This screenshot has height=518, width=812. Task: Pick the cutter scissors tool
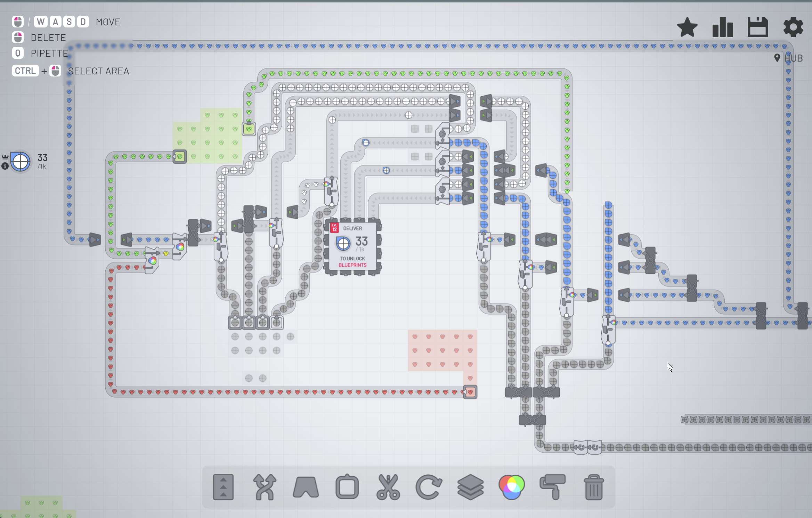[x=388, y=487]
